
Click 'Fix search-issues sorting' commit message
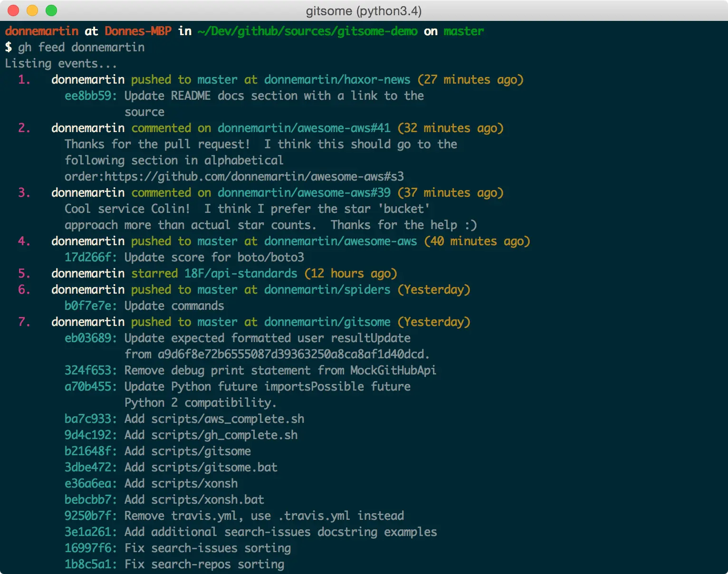(x=208, y=548)
